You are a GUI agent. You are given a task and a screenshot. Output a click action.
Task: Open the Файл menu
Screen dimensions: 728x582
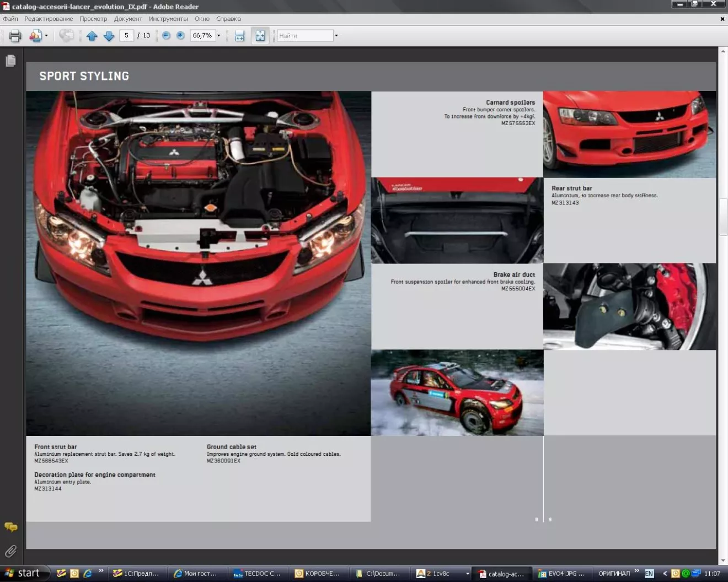coord(10,19)
